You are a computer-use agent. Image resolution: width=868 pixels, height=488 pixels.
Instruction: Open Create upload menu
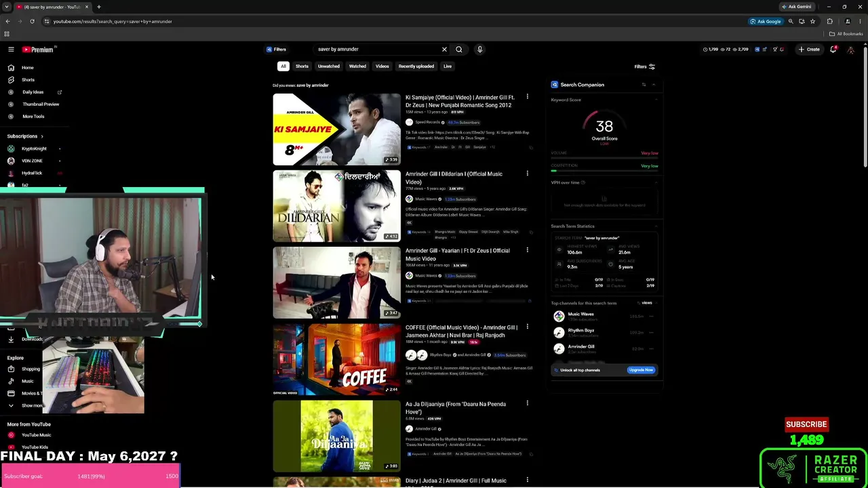click(809, 49)
